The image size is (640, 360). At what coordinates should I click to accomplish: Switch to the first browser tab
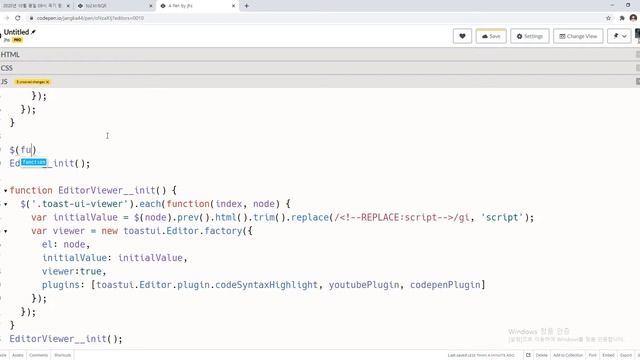(33, 6)
